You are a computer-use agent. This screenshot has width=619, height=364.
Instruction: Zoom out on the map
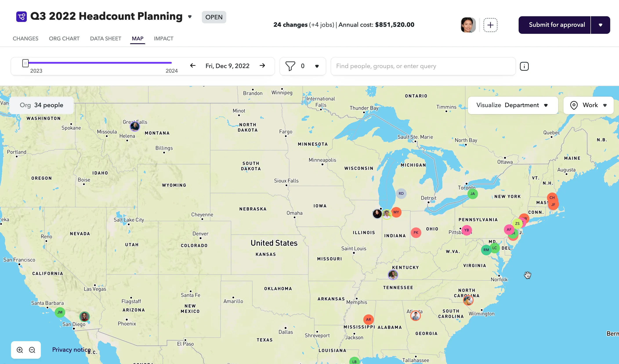32,350
